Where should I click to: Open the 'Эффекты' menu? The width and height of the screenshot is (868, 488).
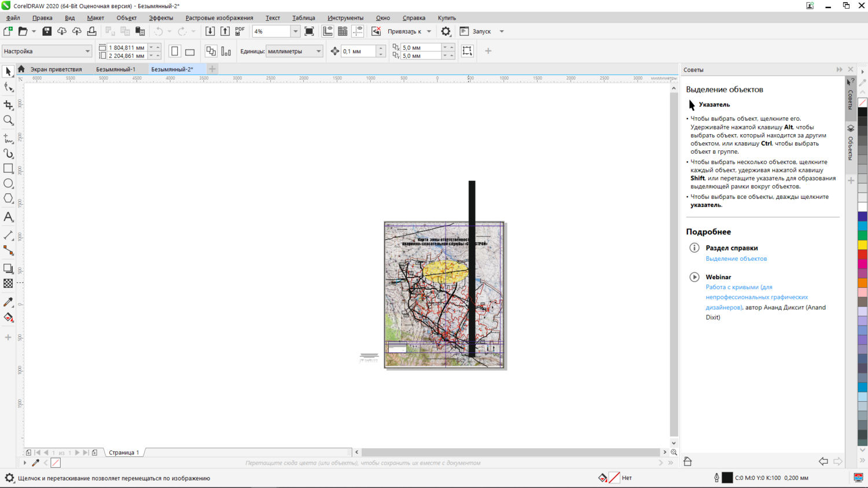(161, 18)
